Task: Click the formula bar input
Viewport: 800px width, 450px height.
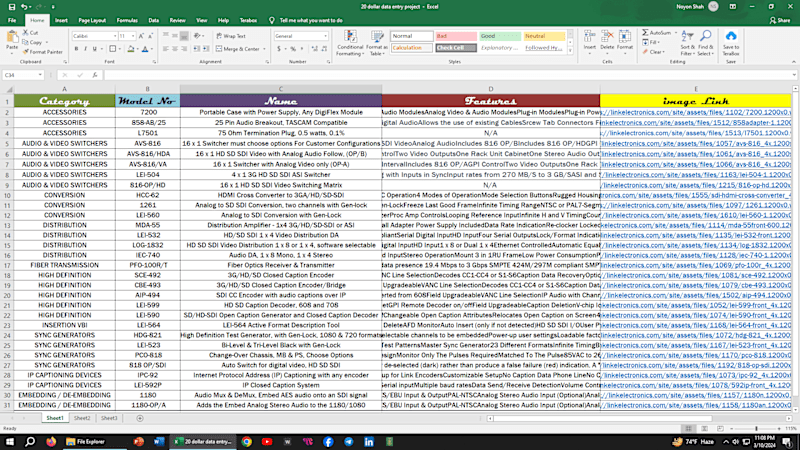Action: [449, 75]
